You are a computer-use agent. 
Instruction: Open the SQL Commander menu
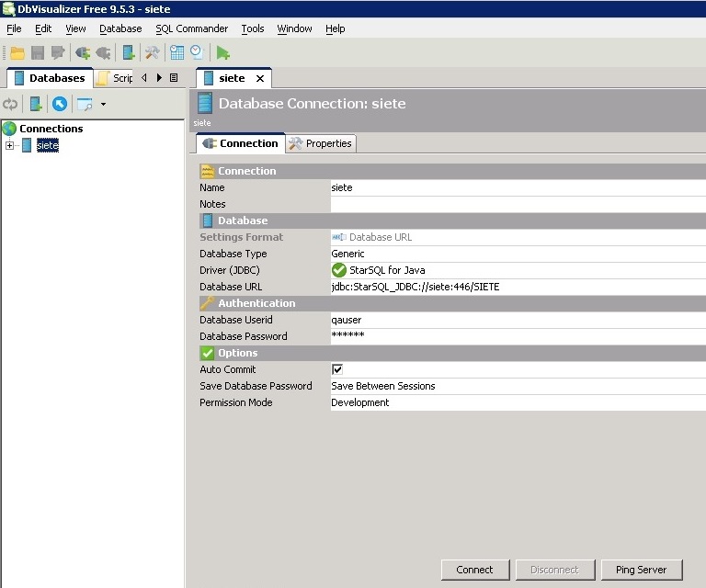point(191,28)
